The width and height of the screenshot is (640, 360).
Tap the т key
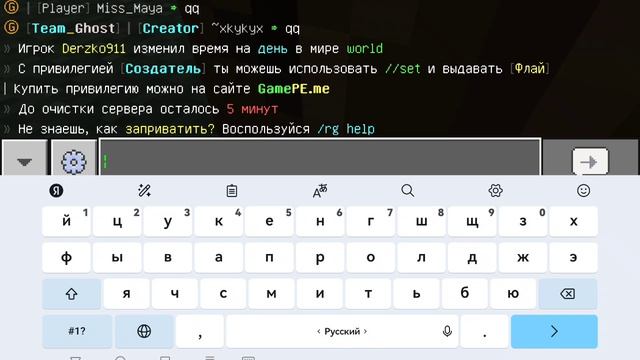[x=368, y=294]
